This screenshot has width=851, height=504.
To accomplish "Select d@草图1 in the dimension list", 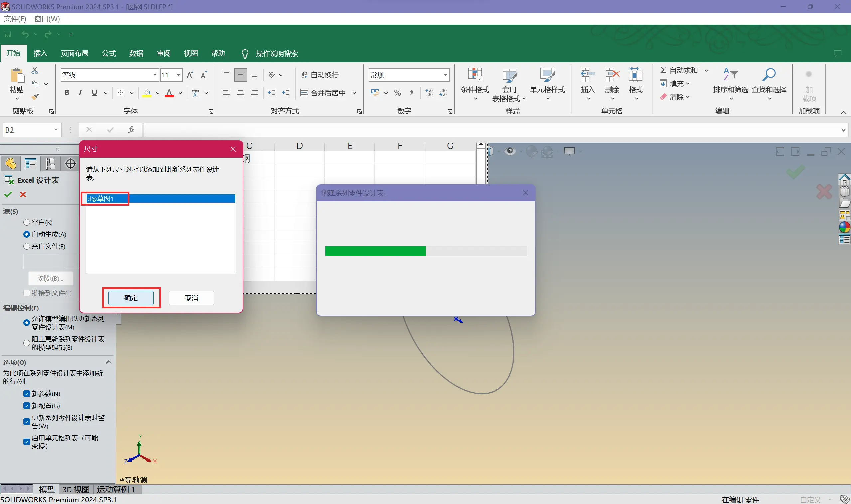I will pos(100,199).
